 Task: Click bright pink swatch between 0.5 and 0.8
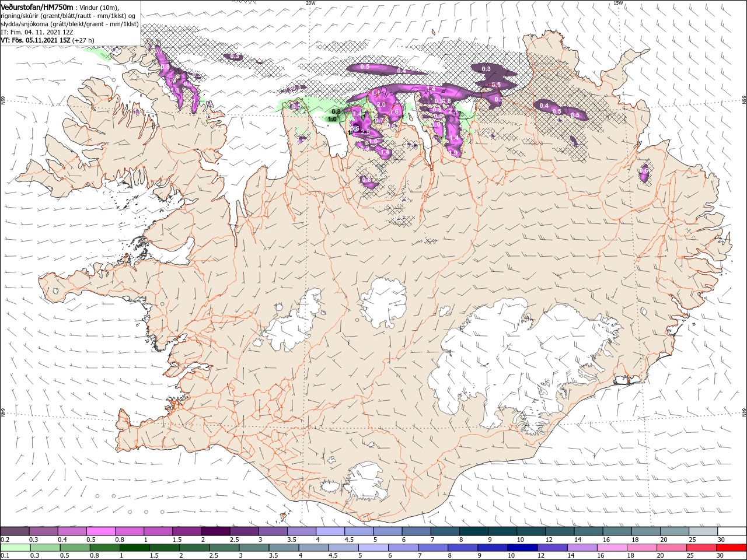101,531
